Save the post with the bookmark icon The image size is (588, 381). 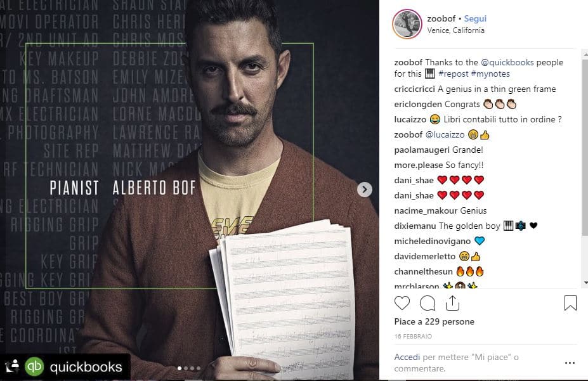tap(570, 303)
